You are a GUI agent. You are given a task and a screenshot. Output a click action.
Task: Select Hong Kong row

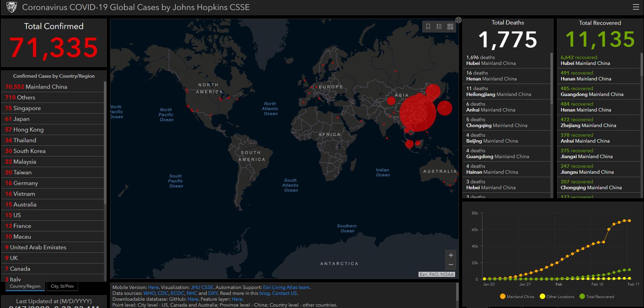click(52, 129)
